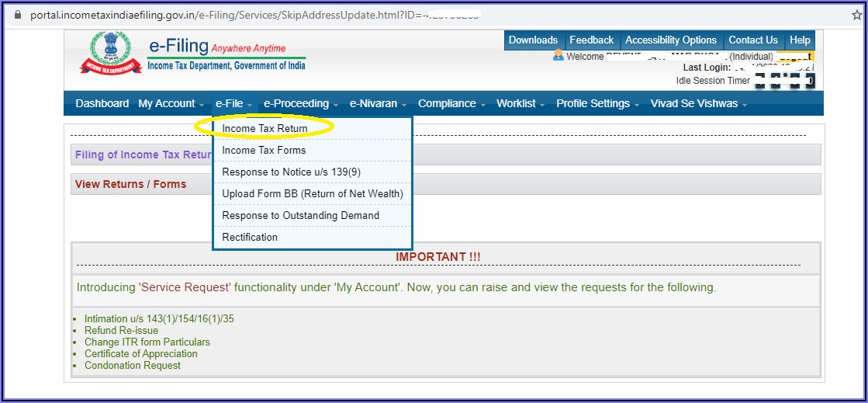Open Accessibility Options
The image size is (868, 403).
tap(671, 40)
